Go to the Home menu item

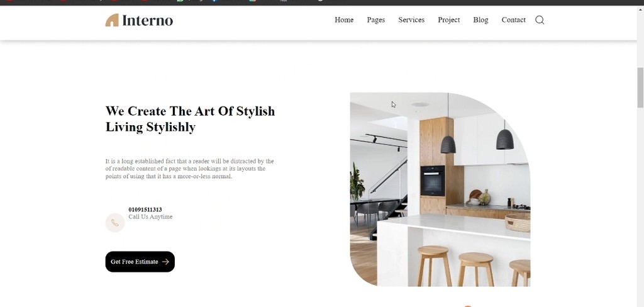pyautogui.click(x=344, y=20)
